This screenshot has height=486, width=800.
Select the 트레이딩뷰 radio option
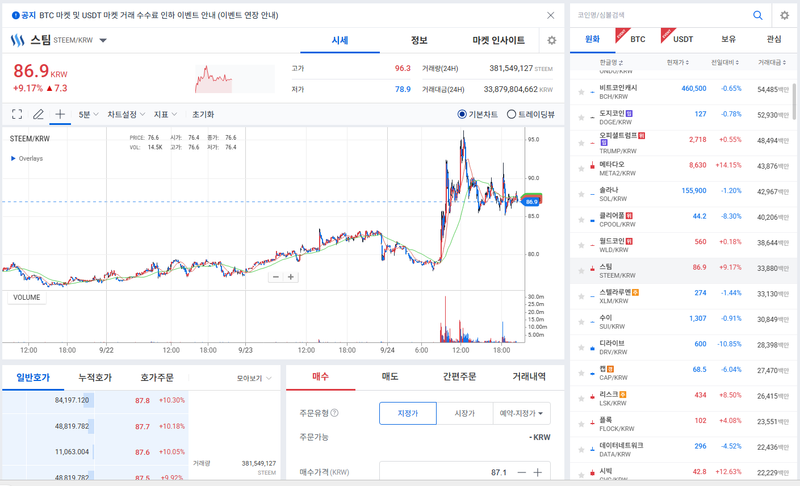pyautogui.click(x=531, y=114)
